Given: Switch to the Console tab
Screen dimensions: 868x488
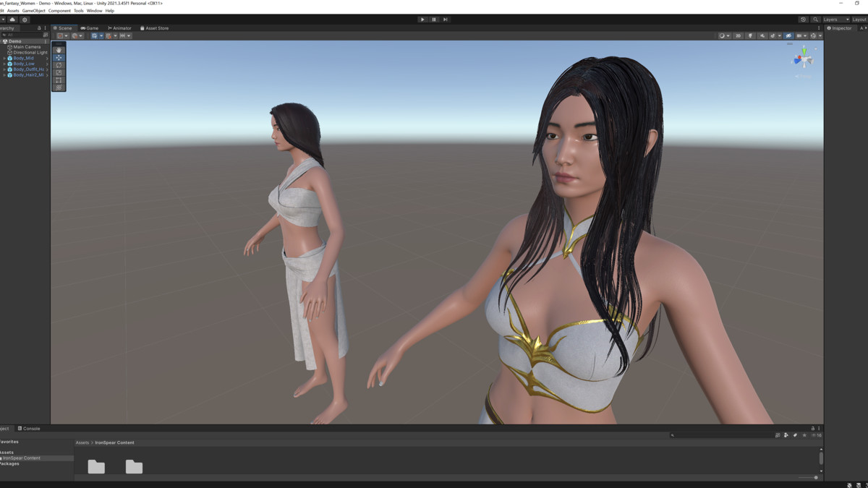Looking at the screenshot, I should [x=29, y=429].
